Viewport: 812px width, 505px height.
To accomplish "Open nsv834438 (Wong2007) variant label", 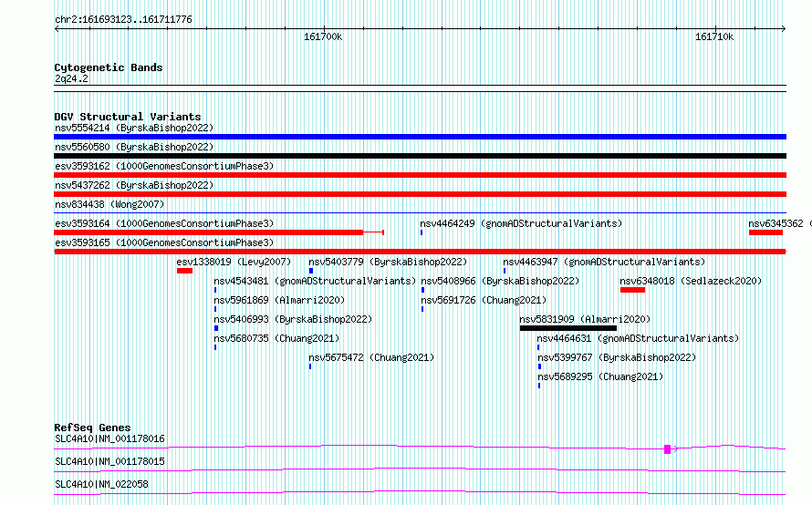I will click(109, 204).
